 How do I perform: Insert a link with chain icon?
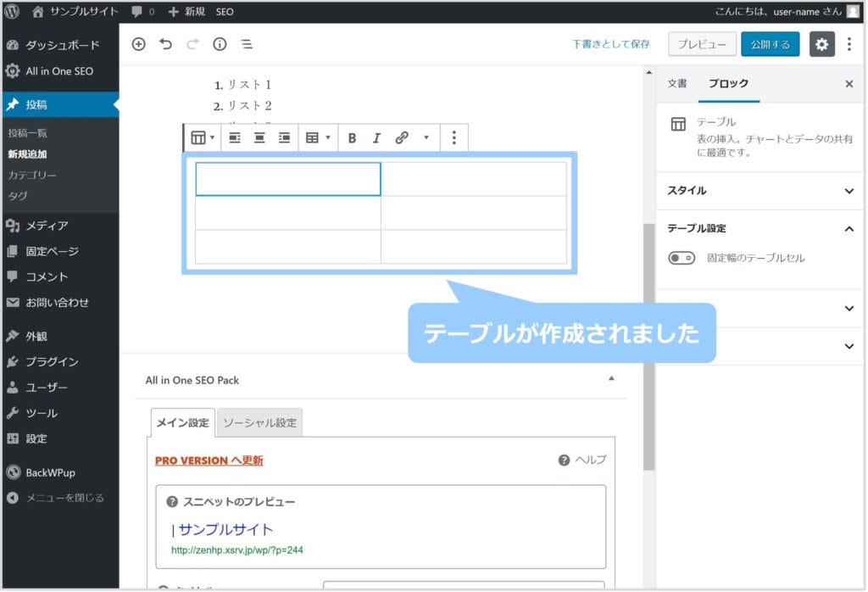[402, 137]
